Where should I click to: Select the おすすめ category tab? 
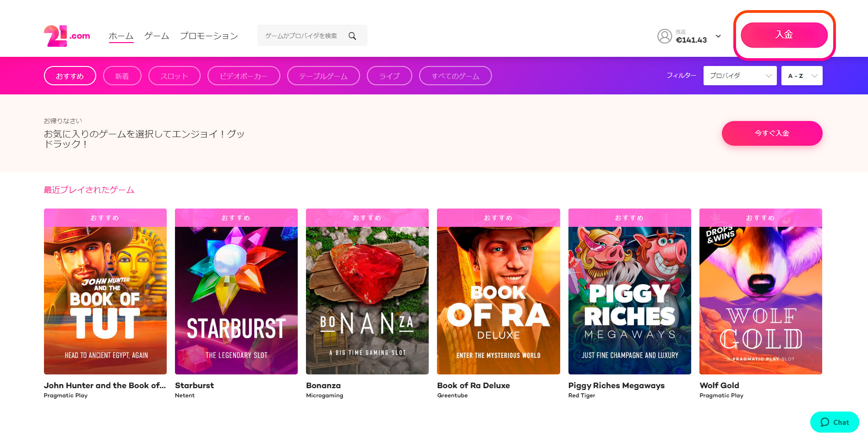coord(70,76)
